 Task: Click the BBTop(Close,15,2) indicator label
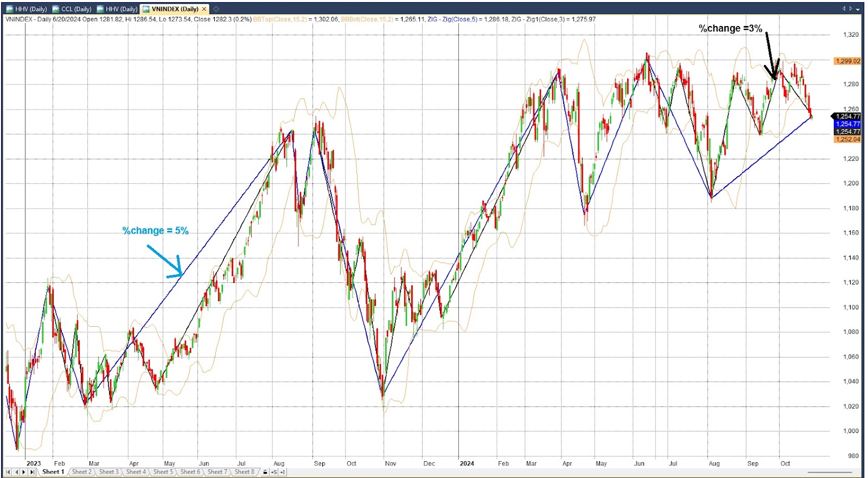(280, 19)
